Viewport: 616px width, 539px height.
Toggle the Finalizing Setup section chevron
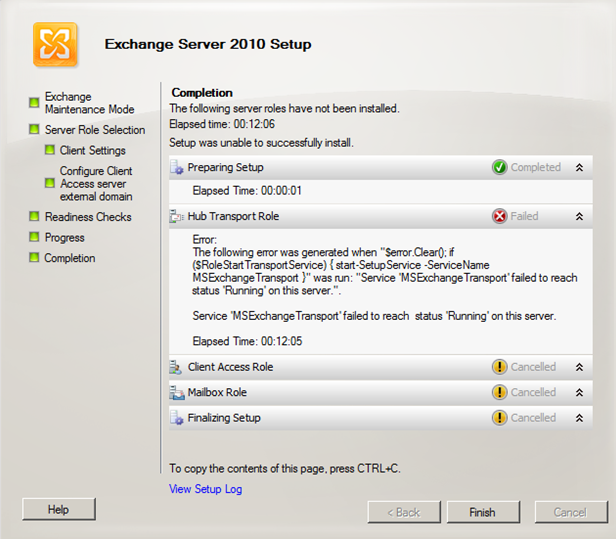579,418
